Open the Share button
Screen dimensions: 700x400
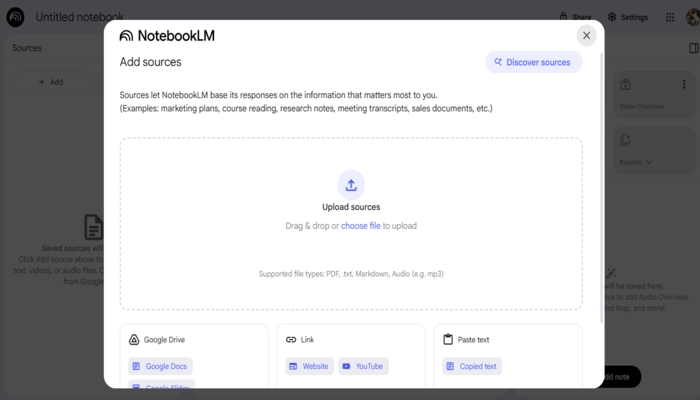pyautogui.click(x=575, y=17)
